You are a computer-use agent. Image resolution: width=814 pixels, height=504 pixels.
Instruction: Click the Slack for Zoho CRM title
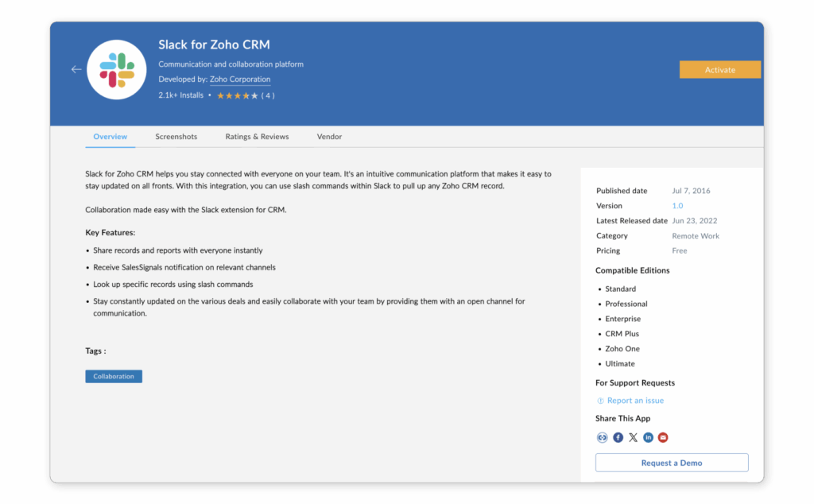click(x=214, y=45)
